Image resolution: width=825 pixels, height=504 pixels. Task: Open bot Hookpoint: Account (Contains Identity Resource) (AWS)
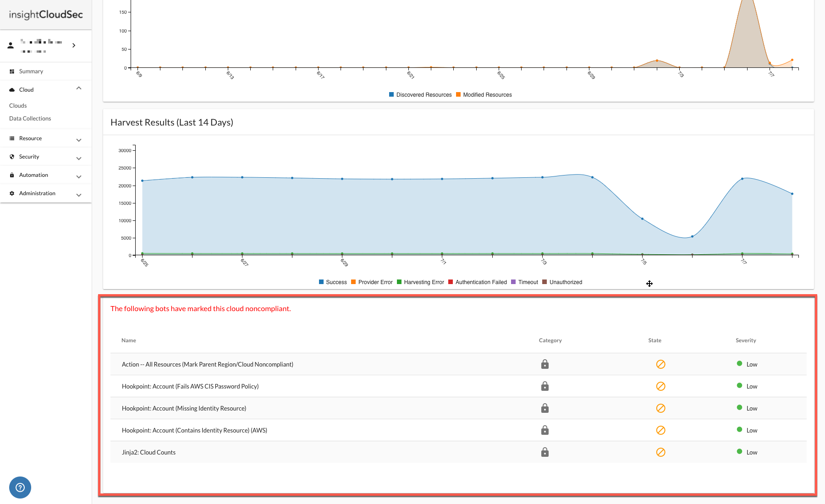tap(194, 431)
